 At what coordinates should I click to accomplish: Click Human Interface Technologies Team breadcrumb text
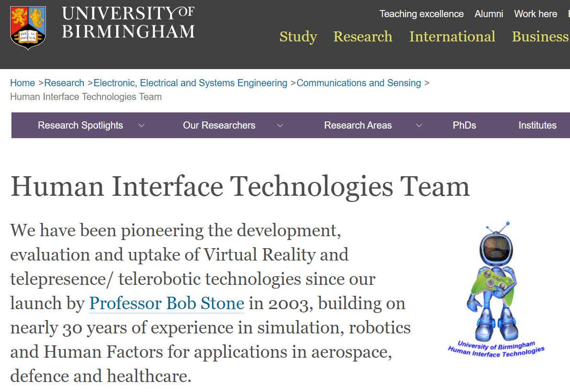pyautogui.click(x=86, y=97)
